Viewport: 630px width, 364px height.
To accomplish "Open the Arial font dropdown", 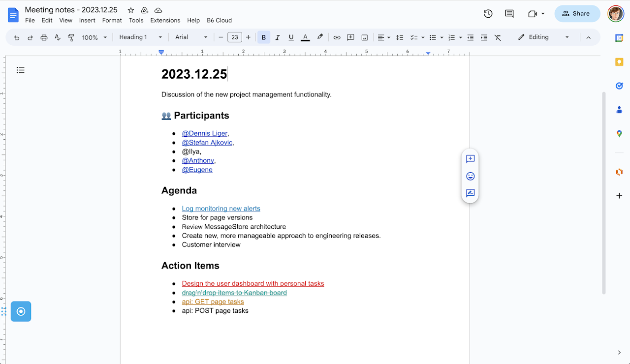I will pos(191,37).
